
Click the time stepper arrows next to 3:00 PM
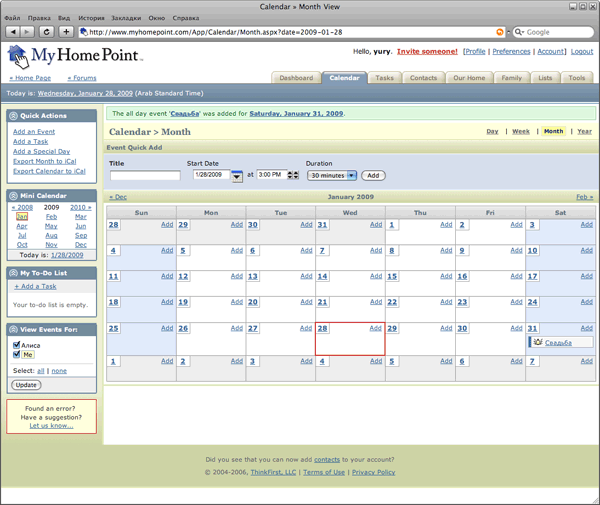293,175
